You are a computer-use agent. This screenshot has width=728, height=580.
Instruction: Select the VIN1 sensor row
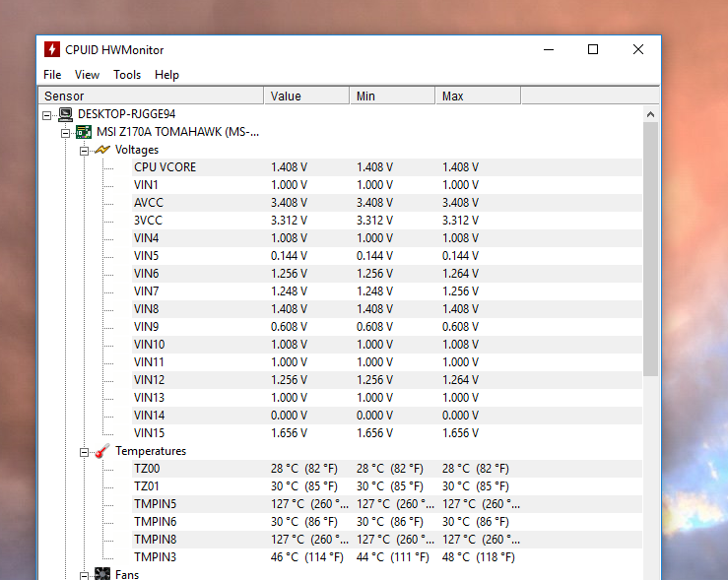pos(387,185)
